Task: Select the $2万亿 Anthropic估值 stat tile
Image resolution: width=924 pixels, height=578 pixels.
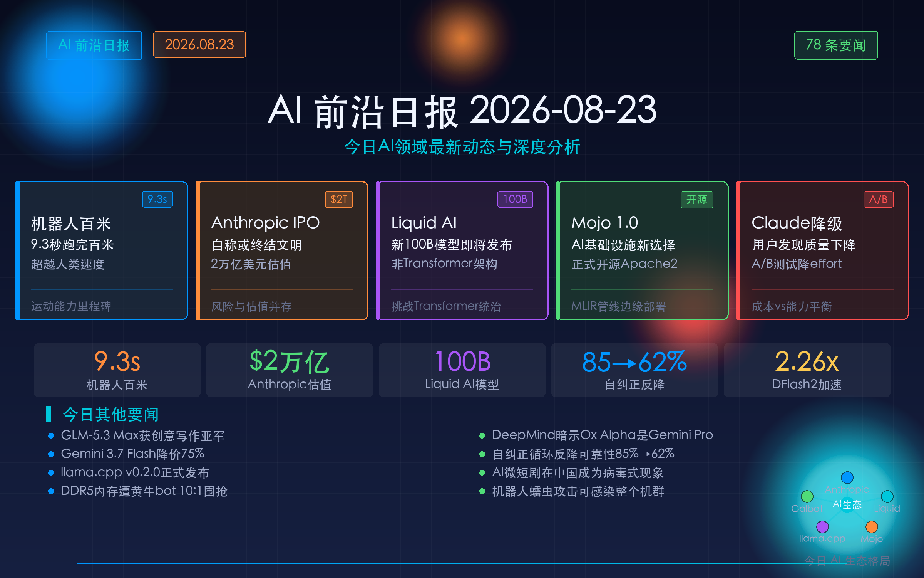Action: [x=290, y=370]
